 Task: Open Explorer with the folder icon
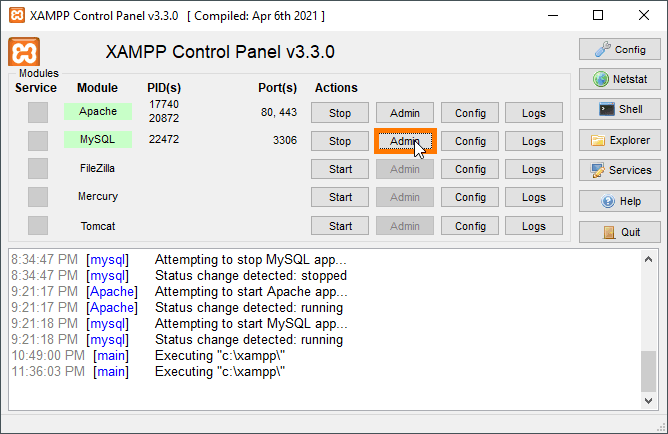(619, 140)
